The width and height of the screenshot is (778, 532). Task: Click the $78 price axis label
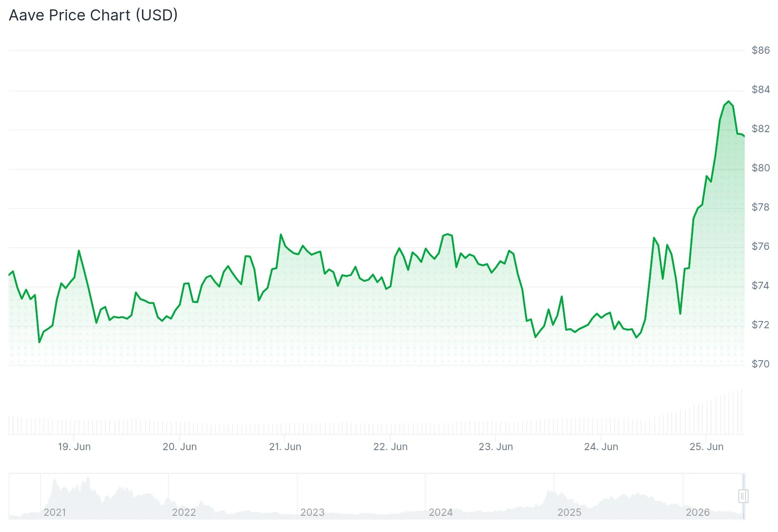[x=761, y=207]
